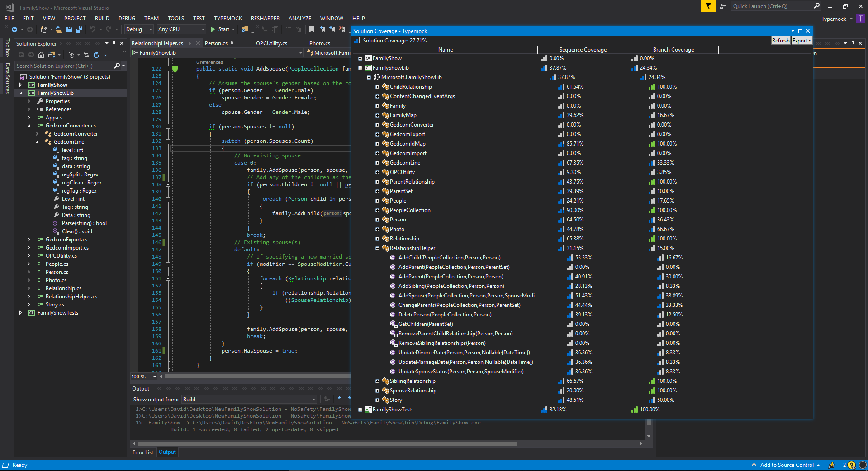Screen dimensions: 868x471
Task: Click the Quick Launch search icon
Action: pos(816,6)
